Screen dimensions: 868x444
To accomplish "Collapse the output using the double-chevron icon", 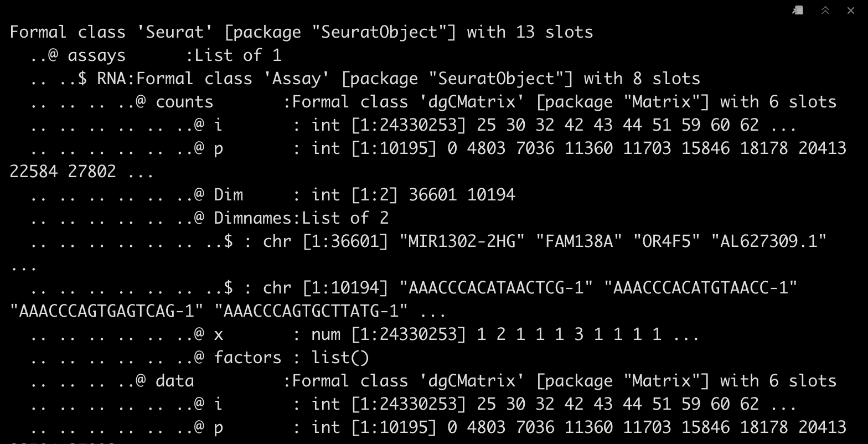I will 825,10.
